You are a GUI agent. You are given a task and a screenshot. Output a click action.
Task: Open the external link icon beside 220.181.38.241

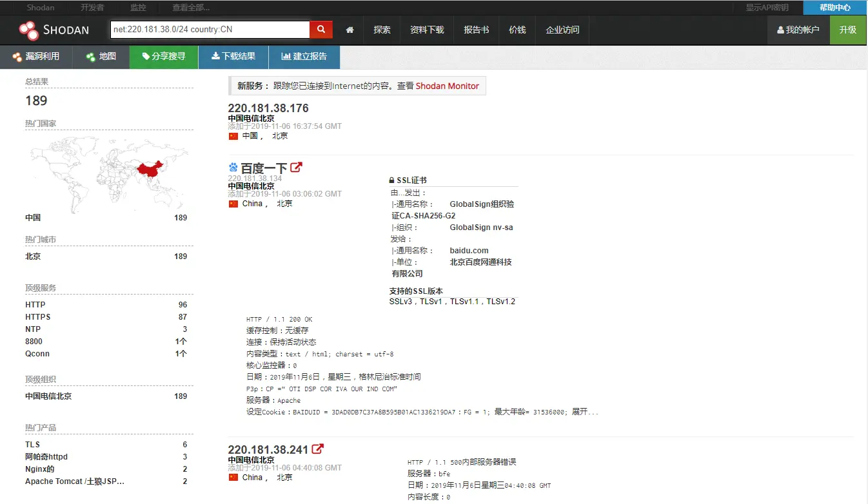[318, 449]
